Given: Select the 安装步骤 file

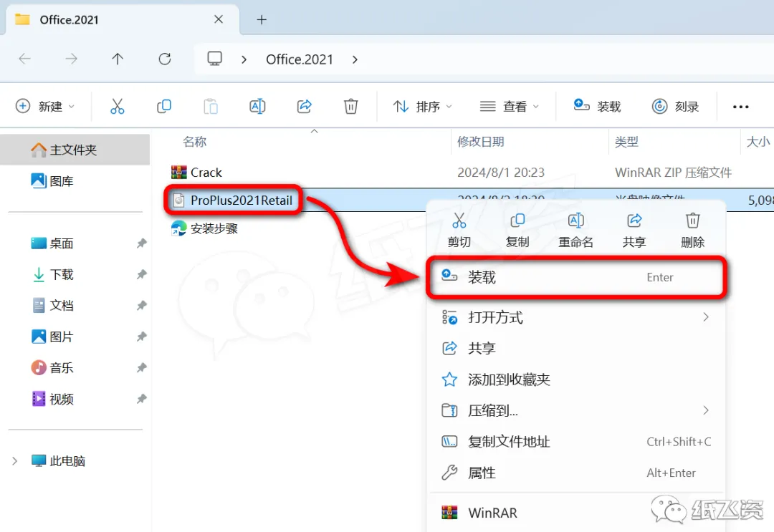Looking at the screenshot, I should point(204,228).
